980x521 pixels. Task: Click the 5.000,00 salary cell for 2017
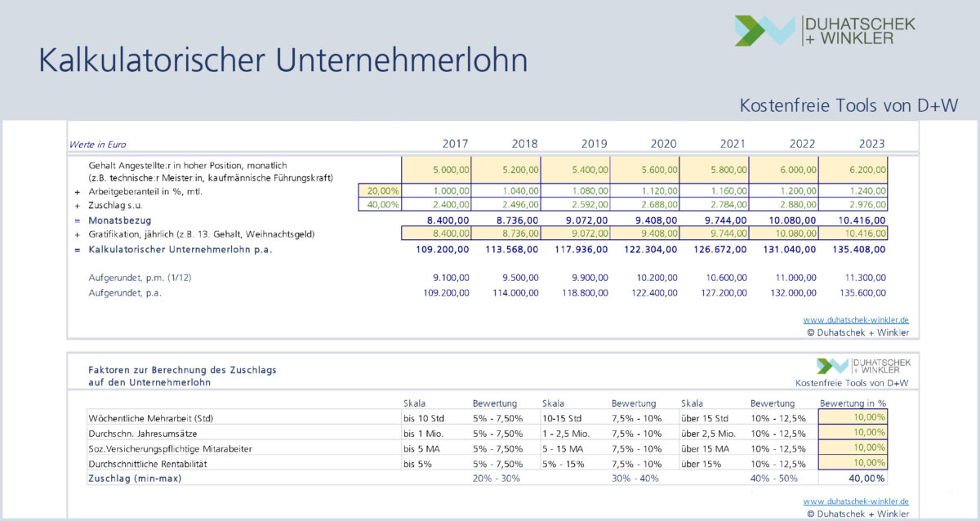tap(436, 169)
